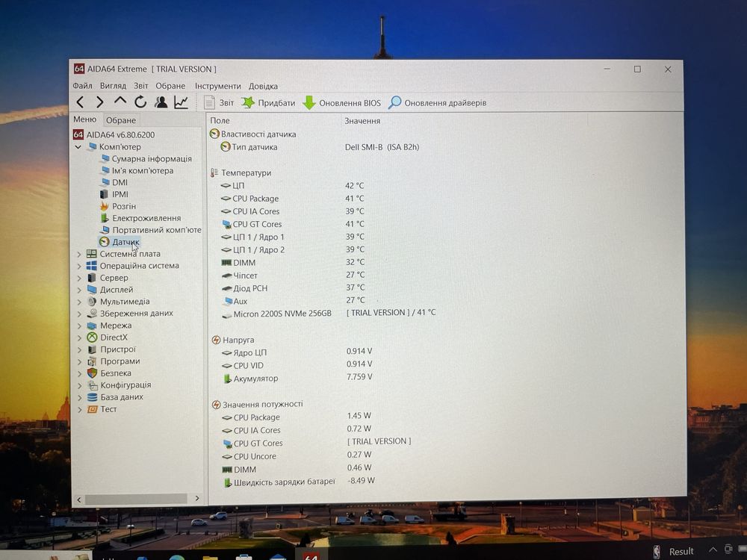Switch to the Меню tab in sidebar
Image resolution: width=747 pixels, height=560 pixels.
tap(85, 119)
